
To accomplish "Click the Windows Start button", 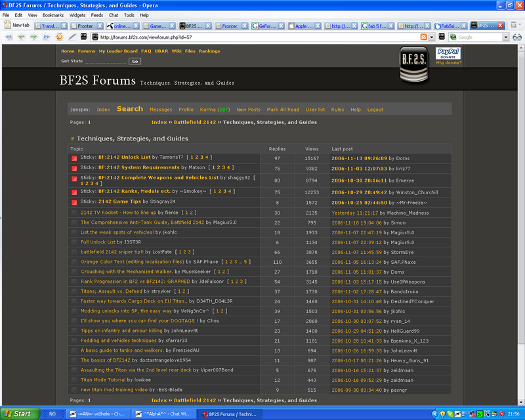I will (x=20, y=414).
